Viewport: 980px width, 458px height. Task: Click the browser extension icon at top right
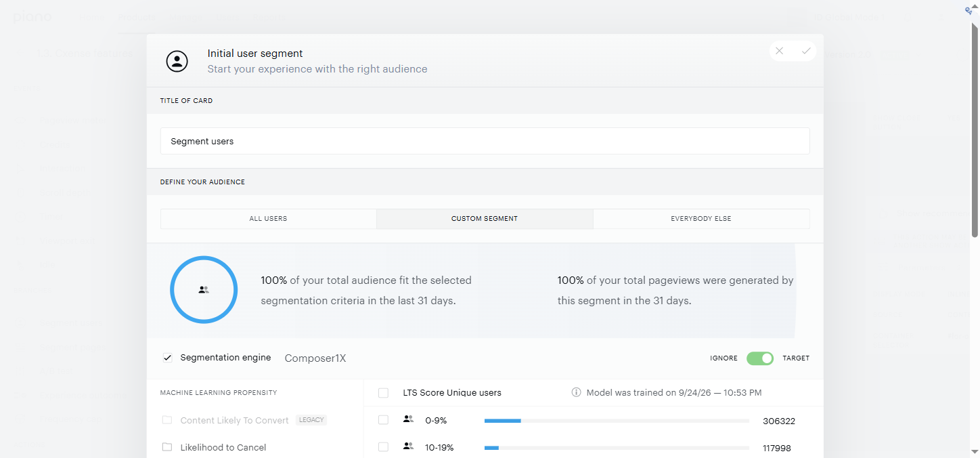click(968, 10)
